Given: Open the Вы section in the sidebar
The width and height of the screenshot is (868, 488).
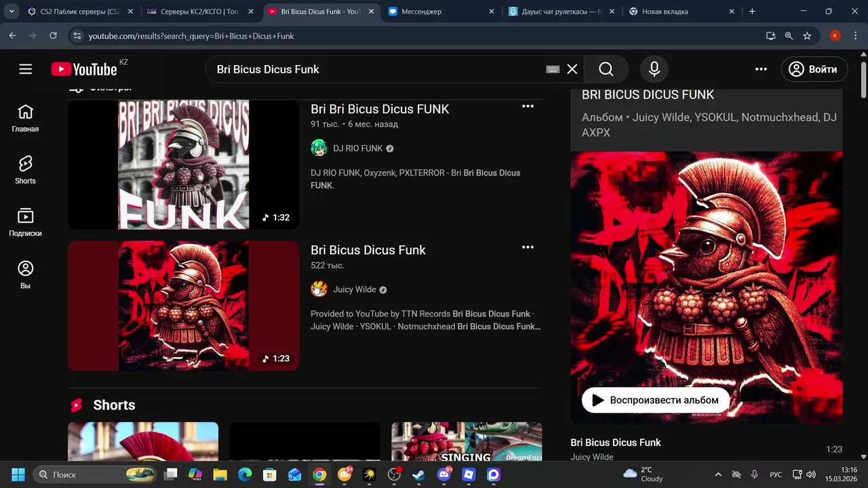Looking at the screenshot, I should coord(25,275).
